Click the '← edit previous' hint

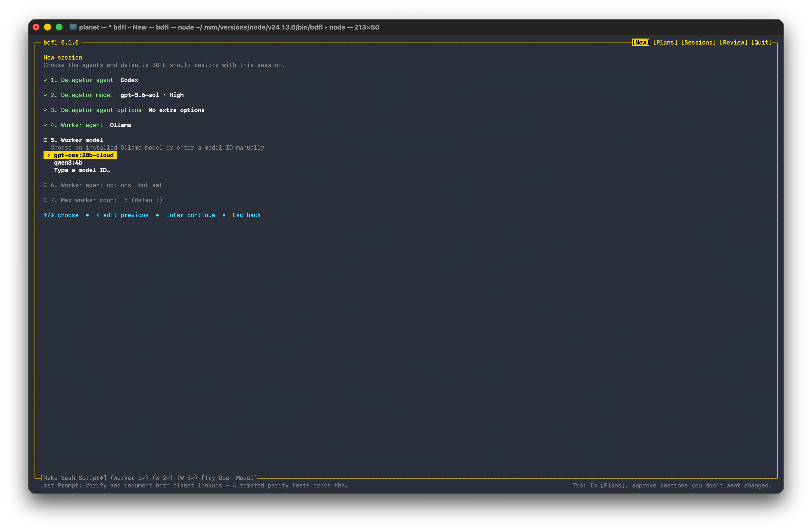point(122,215)
